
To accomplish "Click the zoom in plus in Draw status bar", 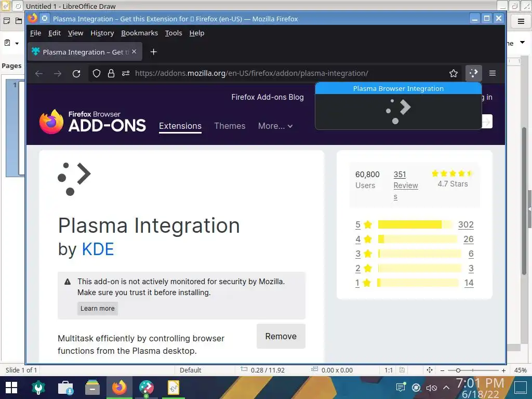I will tap(503, 370).
